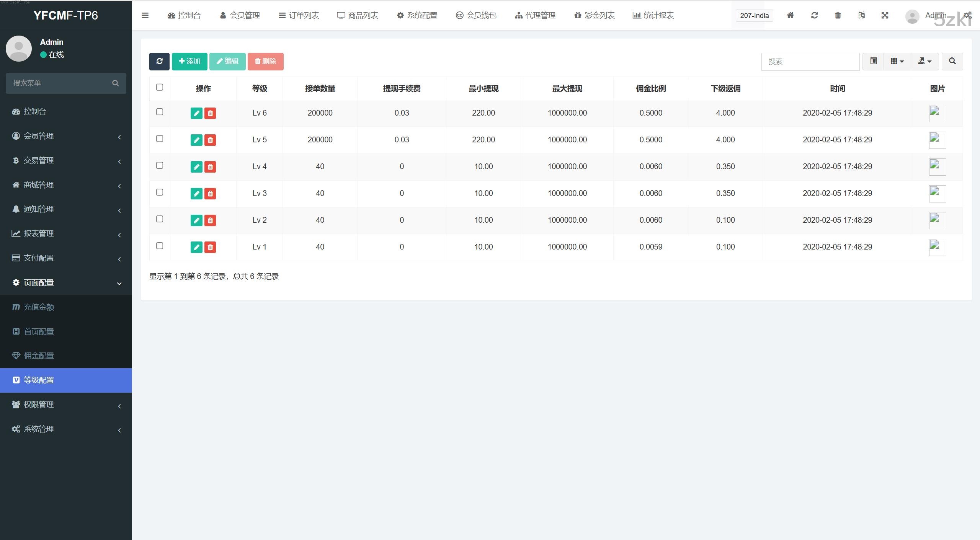Open 佣金配置 in the sidebar submenu
The width and height of the screenshot is (980, 540).
click(x=39, y=356)
